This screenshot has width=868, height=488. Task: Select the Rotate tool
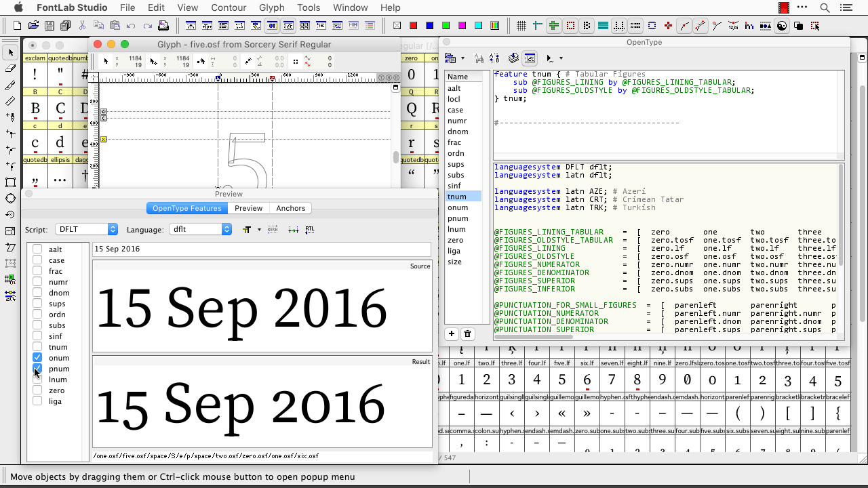point(10,215)
